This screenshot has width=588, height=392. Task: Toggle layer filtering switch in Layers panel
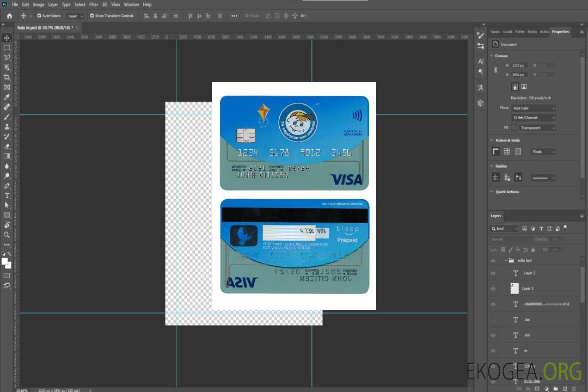click(565, 228)
